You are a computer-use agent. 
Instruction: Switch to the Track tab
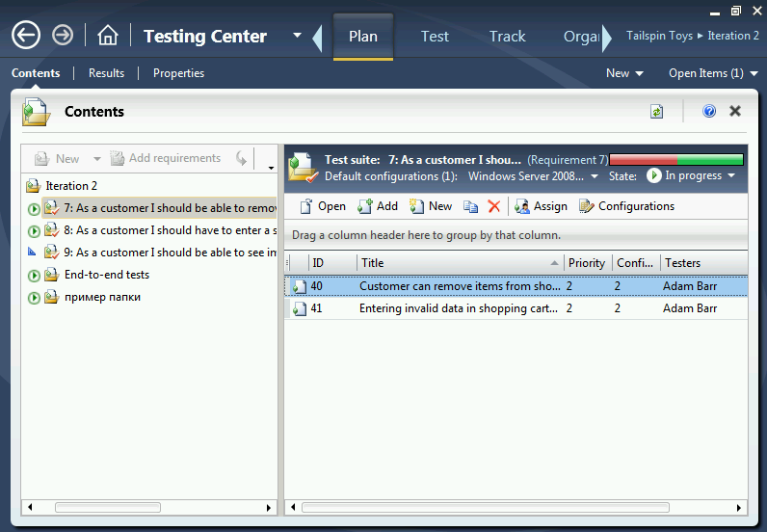pyautogui.click(x=507, y=37)
